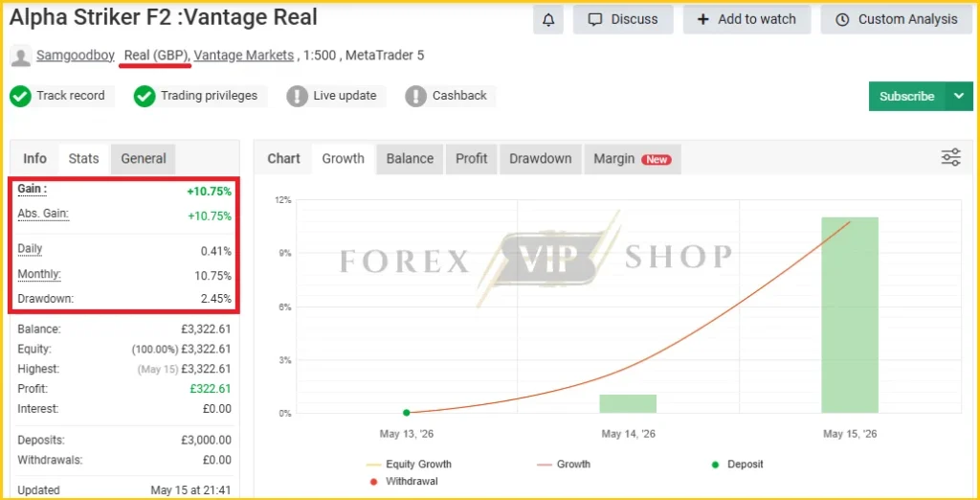This screenshot has height=500, width=980.
Task: Switch to the Stats tab
Action: [x=84, y=159]
